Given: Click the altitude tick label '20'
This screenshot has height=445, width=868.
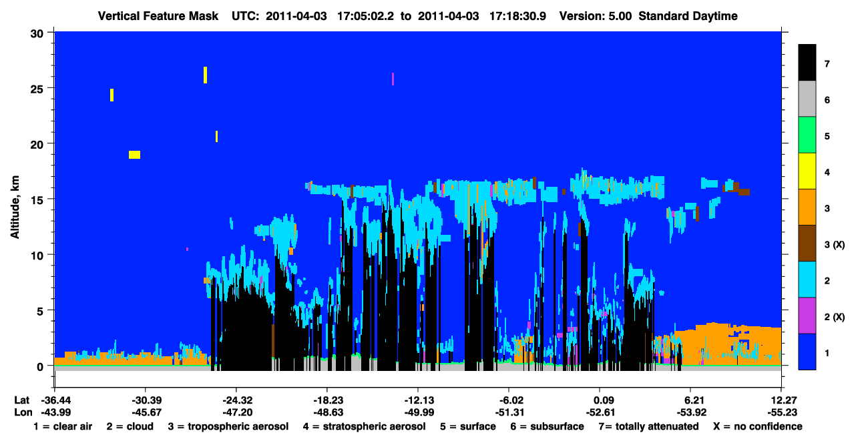Looking at the screenshot, I should tap(39, 143).
